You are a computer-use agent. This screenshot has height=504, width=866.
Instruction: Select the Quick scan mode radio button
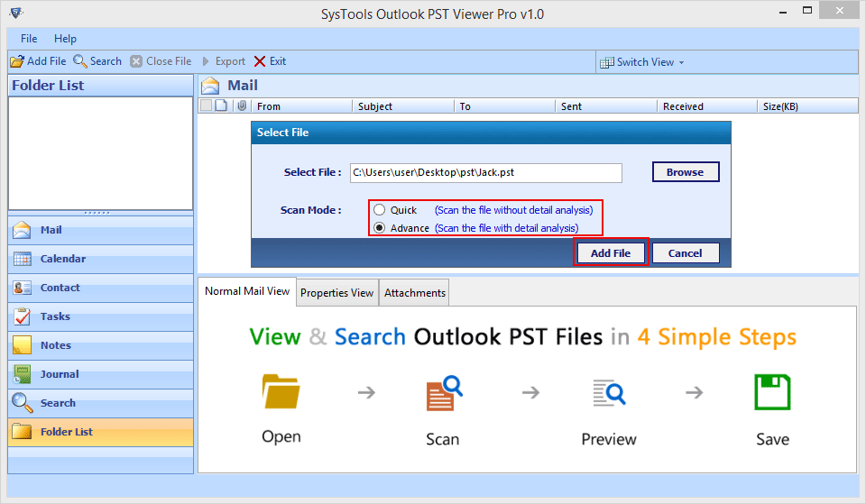379,210
